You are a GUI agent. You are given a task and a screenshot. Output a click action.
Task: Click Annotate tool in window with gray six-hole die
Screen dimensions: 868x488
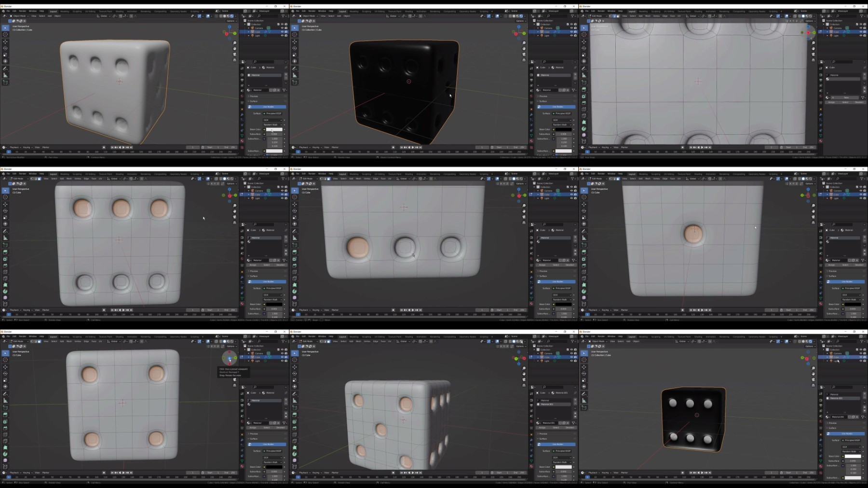(5, 69)
